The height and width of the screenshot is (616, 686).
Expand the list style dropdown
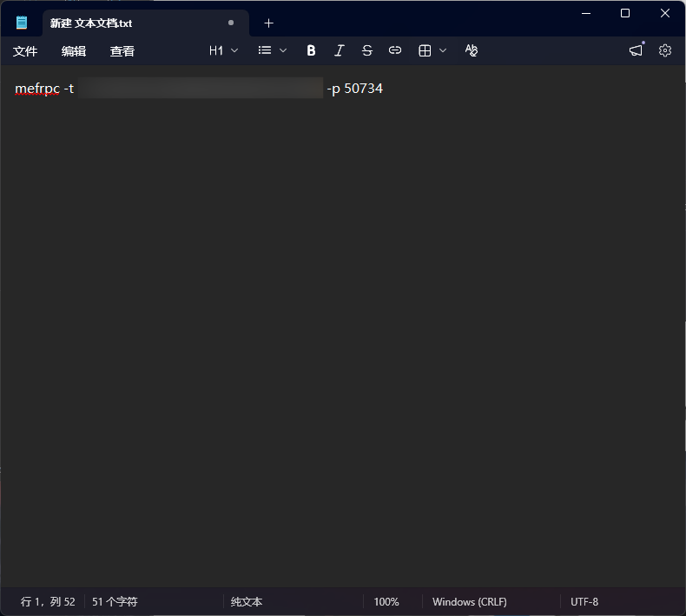[273, 50]
